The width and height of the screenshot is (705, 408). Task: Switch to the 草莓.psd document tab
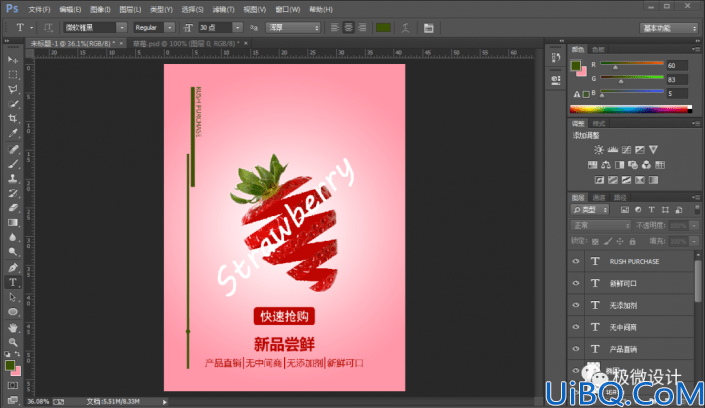tap(186, 44)
